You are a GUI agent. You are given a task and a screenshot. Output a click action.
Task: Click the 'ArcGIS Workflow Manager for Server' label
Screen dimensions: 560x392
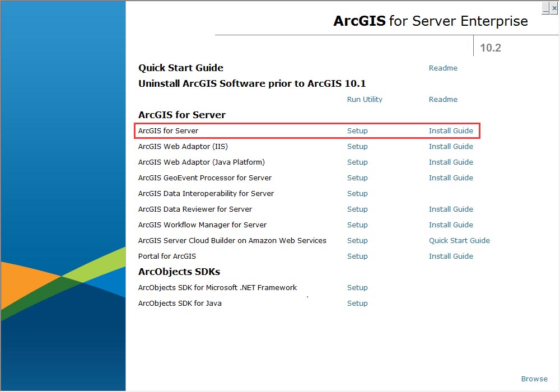click(x=202, y=225)
